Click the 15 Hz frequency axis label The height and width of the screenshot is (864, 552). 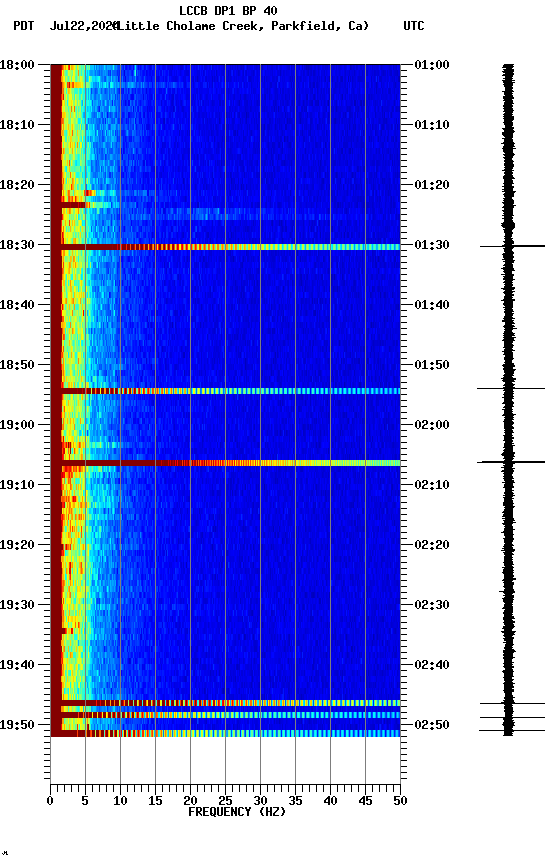tap(155, 802)
